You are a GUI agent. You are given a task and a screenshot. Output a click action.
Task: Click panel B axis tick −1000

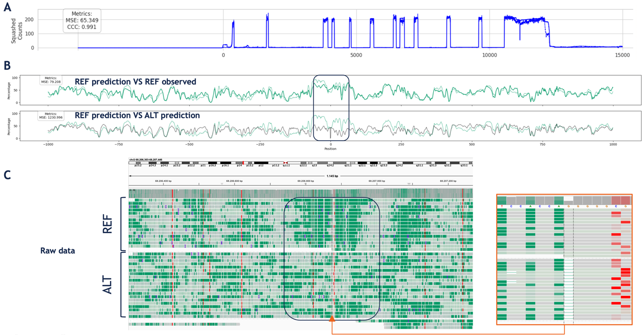[48, 145]
